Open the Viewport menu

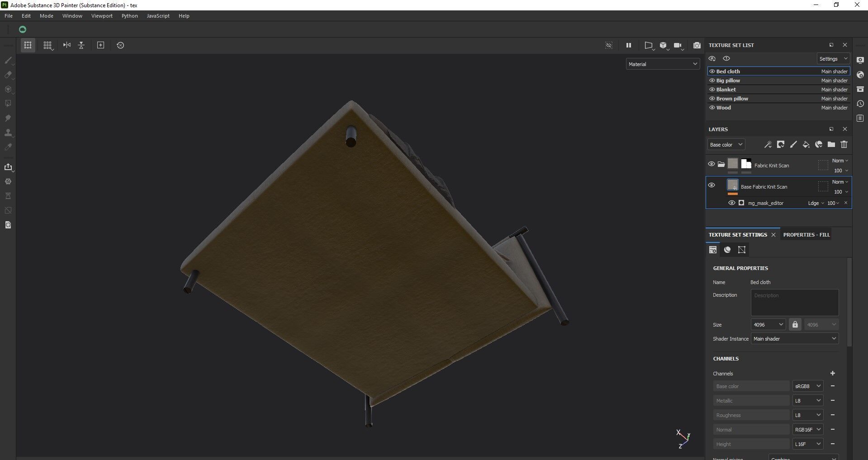coord(102,16)
